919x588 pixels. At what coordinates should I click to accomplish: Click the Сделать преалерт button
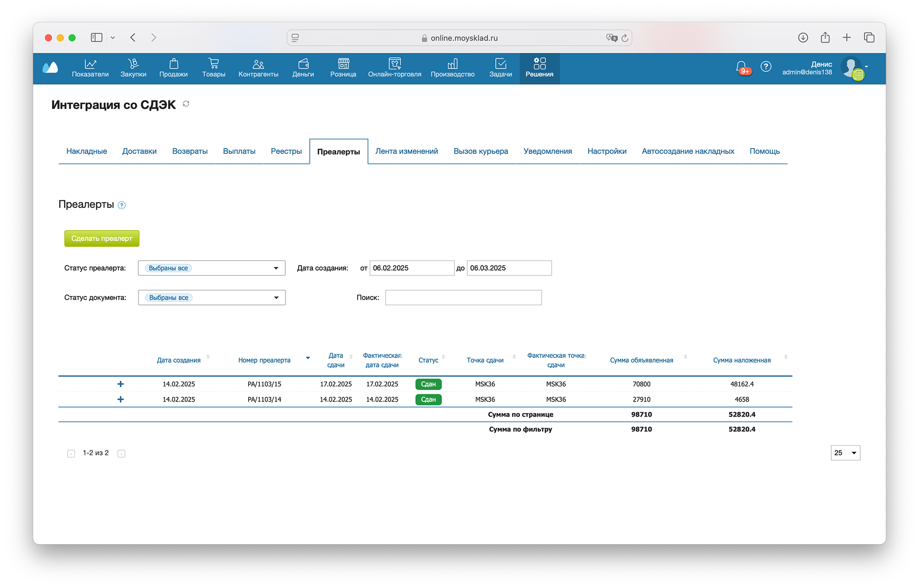click(x=102, y=238)
